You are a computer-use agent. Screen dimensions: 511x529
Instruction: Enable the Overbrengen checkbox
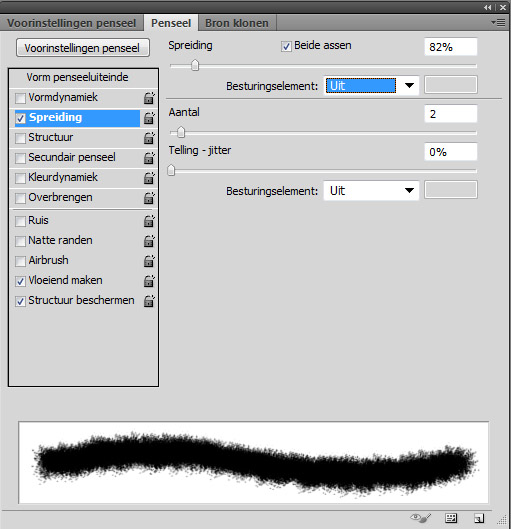(20, 198)
